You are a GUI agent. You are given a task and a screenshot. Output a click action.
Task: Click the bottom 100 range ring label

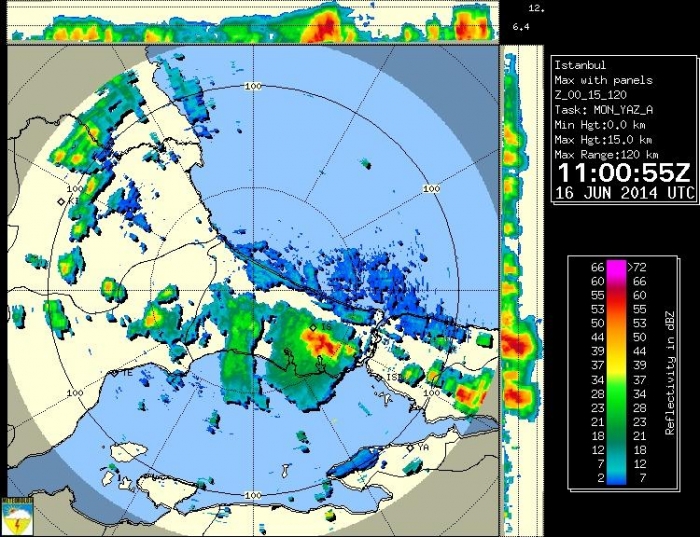[x=253, y=495]
